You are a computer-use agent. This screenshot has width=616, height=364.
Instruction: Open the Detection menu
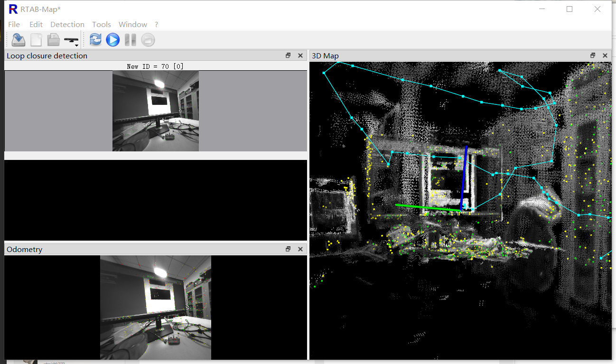(x=67, y=24)
